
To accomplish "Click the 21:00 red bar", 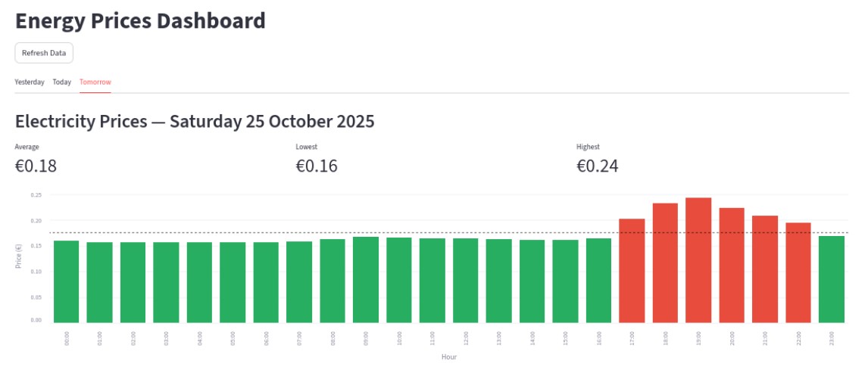I will coord(765,269).
